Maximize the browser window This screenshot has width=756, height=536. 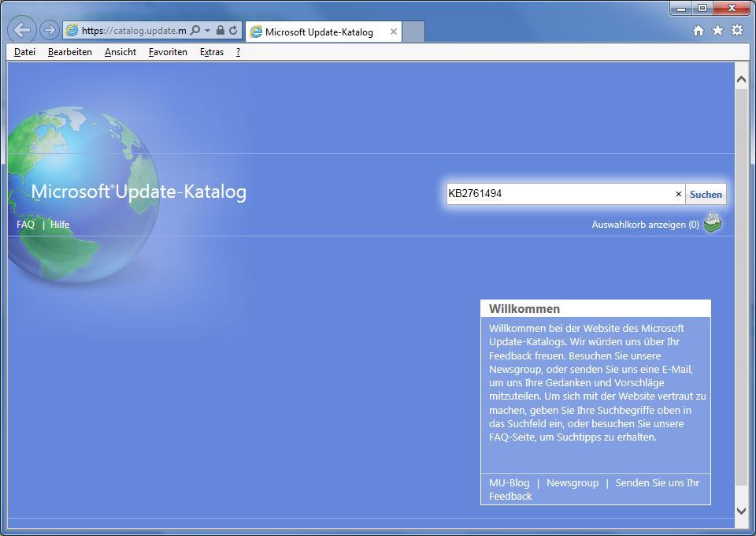click(702, 8)
